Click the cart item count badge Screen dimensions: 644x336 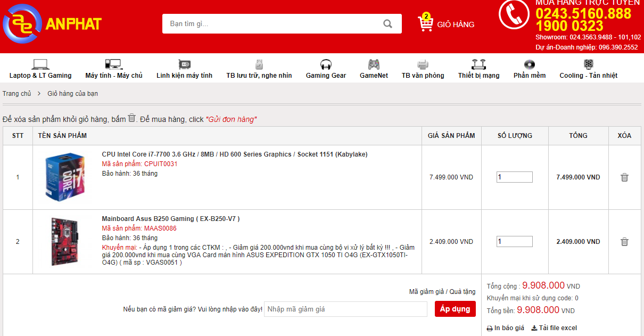click(426, 16)
